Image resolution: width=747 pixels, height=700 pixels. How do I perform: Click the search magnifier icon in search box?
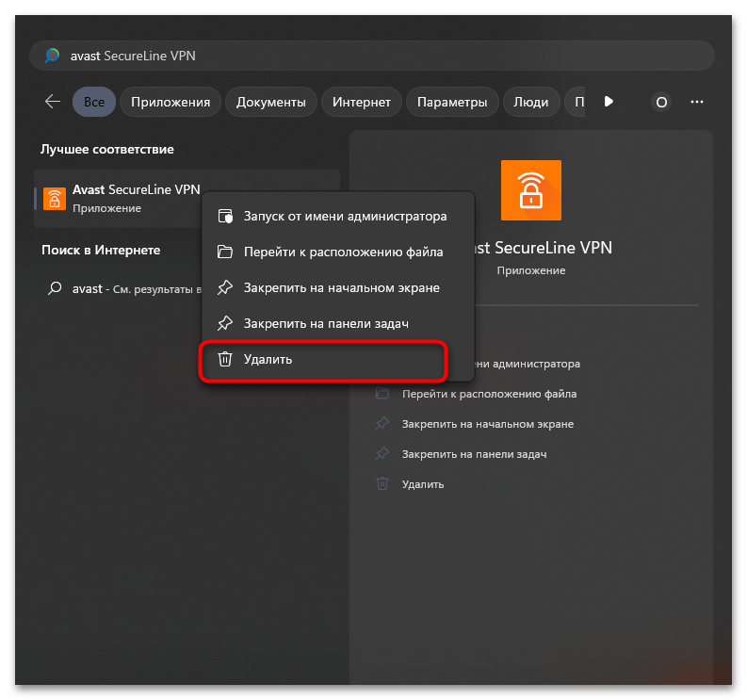(x=52, y=56)
